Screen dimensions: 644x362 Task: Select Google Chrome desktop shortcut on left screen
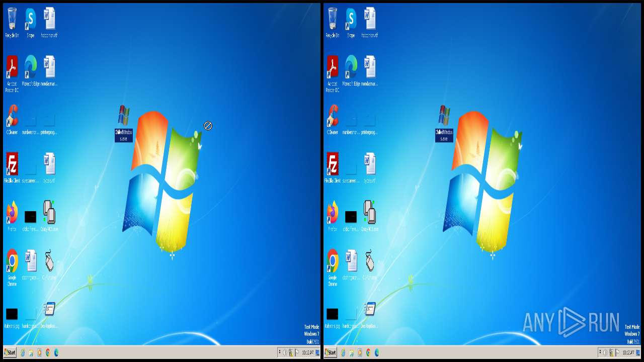12,267
